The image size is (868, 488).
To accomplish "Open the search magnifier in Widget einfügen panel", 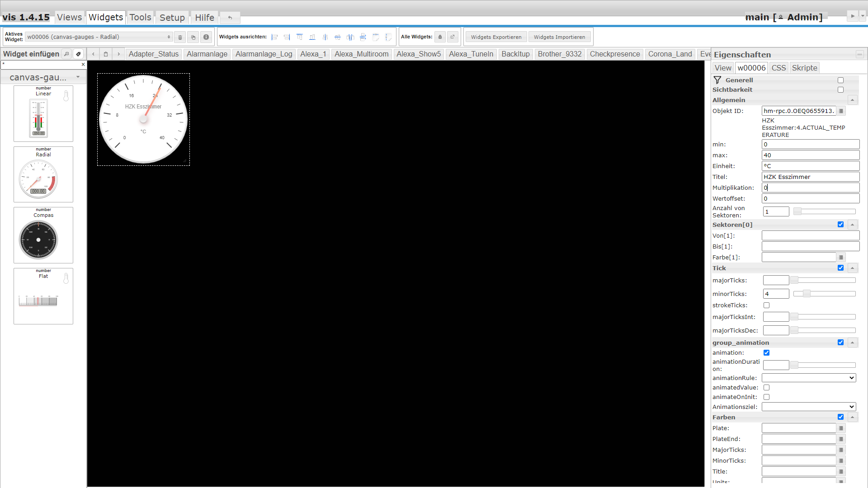I will pyautogui.click(x=66, y=54).
